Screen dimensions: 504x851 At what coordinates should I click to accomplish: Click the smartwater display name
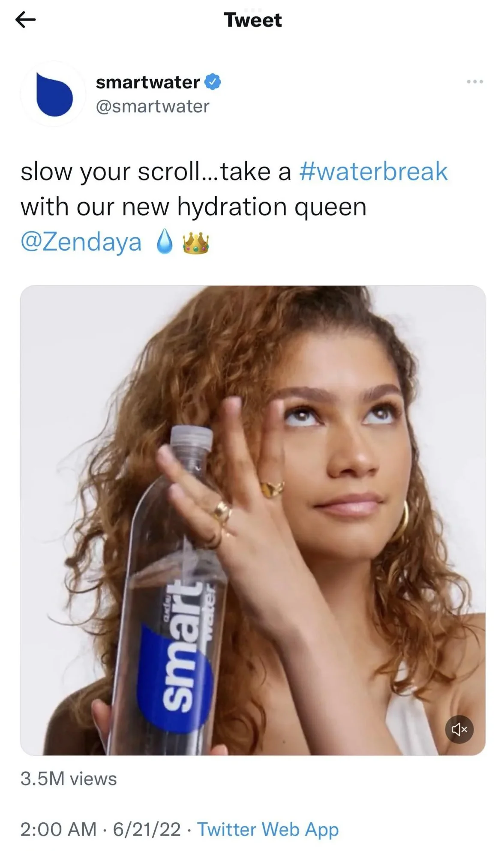tap(148, 82)
